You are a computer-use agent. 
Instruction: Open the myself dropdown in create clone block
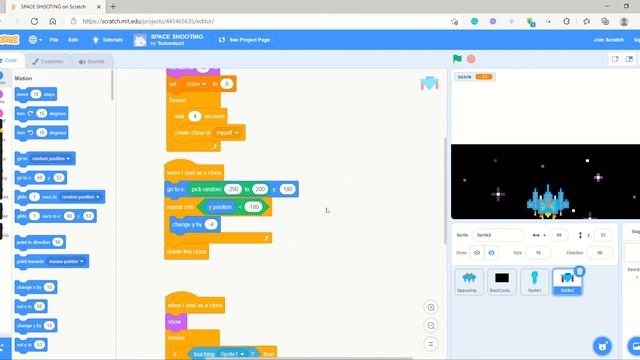tap(227, 133)
